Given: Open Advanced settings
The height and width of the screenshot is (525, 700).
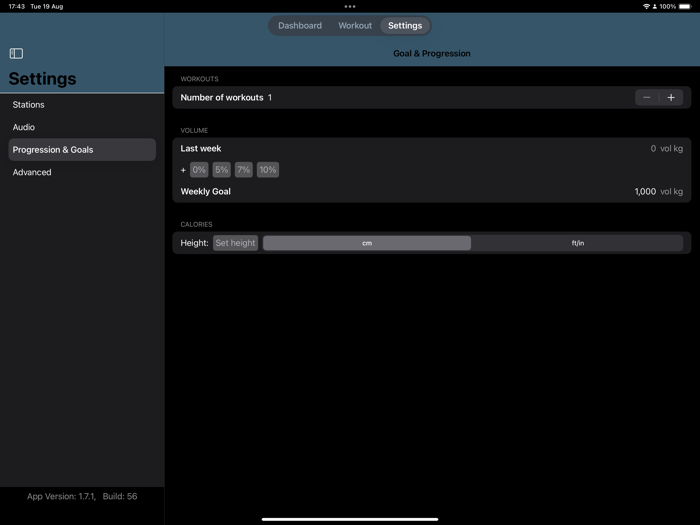Looking at the screenshot, I should [x=82, y=172].
